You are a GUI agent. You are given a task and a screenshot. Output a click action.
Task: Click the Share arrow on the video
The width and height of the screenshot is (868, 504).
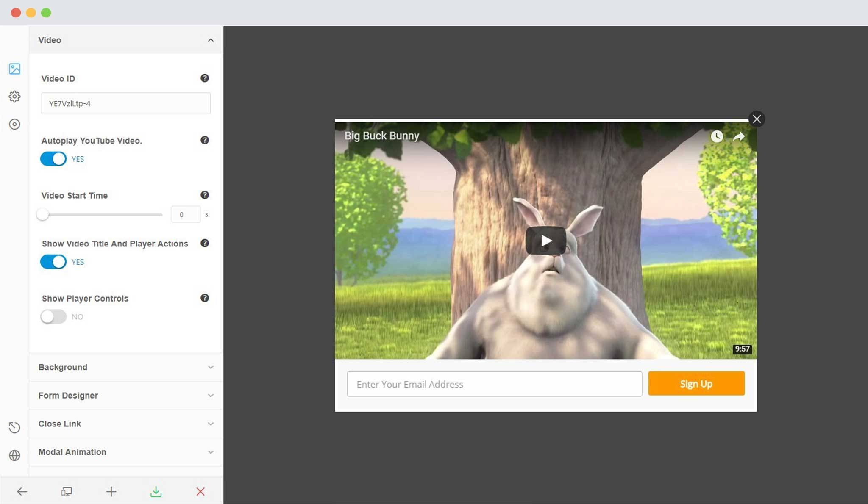739,136
